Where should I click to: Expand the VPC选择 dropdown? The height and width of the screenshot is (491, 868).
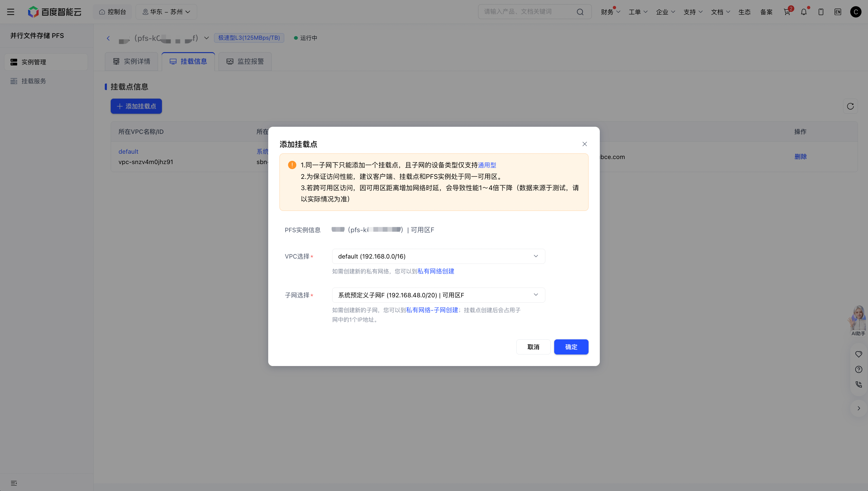(x=438, y=256)
